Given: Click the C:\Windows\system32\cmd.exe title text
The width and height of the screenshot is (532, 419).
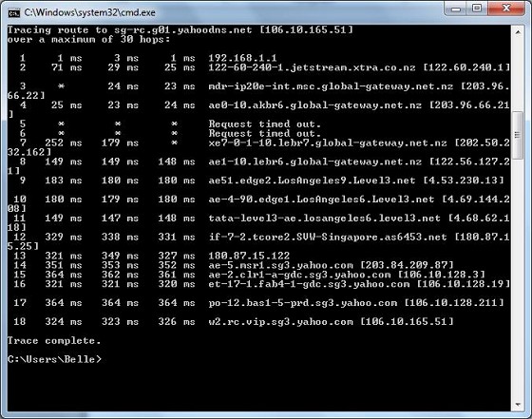Looking at the screenshot, I should (x=89, y=13).
